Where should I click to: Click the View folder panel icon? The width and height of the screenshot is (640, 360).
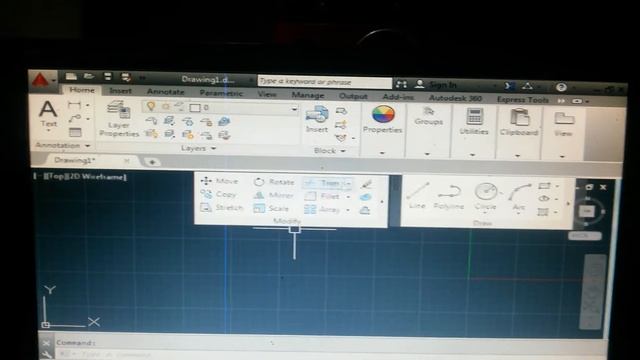(x=564, y=124)
